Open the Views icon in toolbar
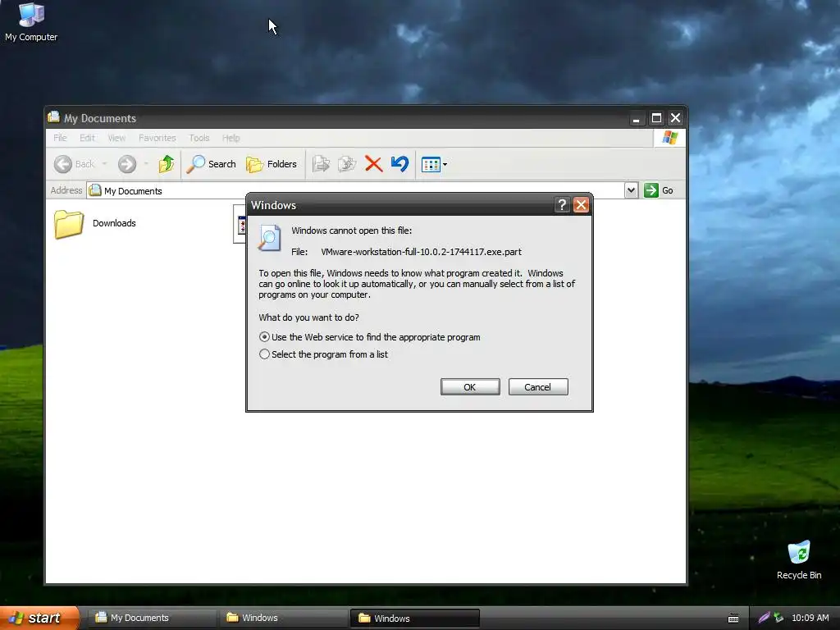Image resolution: width=840 pixels, height=630 pixels. [431, 164]
